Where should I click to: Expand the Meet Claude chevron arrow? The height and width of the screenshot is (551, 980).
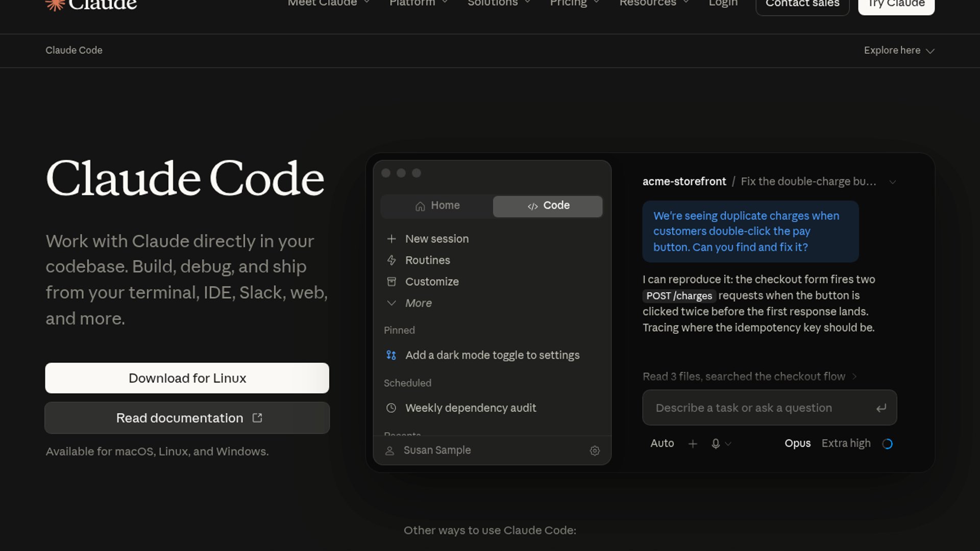[366, 3]
